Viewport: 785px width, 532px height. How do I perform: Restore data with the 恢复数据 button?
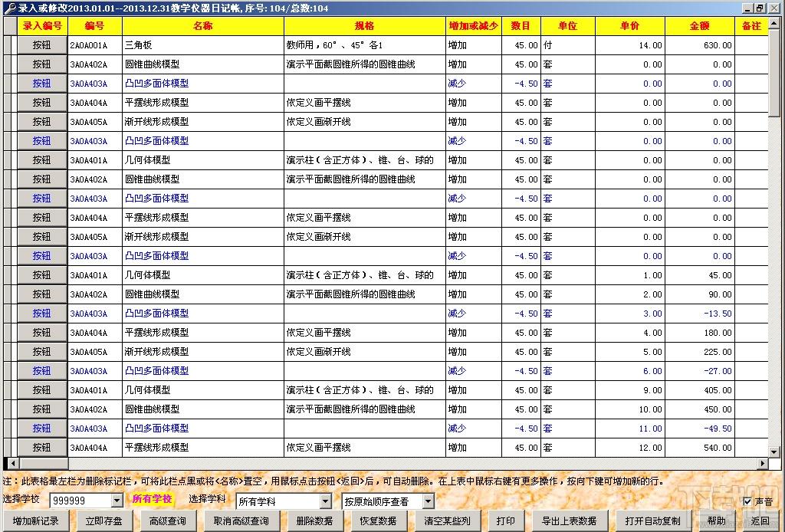click(378, 521)
